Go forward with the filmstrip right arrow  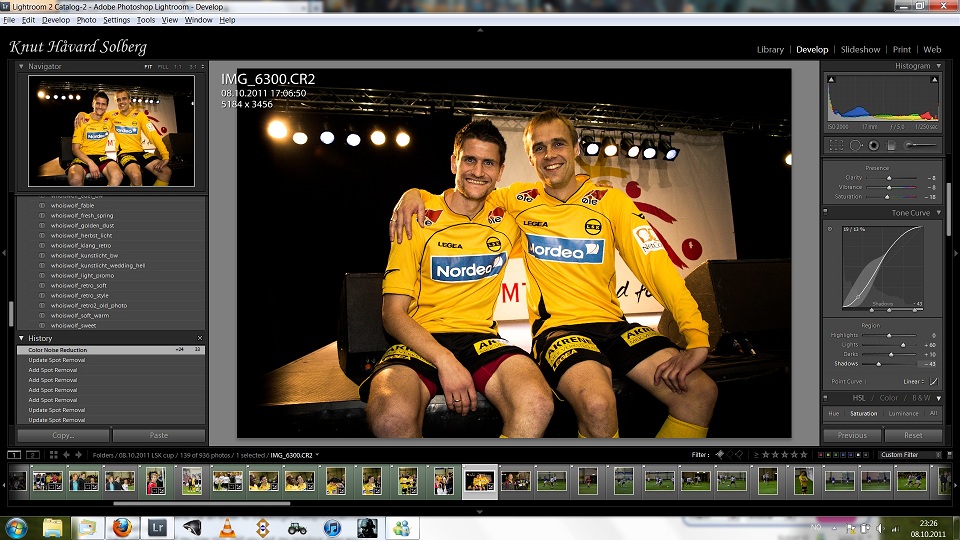tap(78, 455)
